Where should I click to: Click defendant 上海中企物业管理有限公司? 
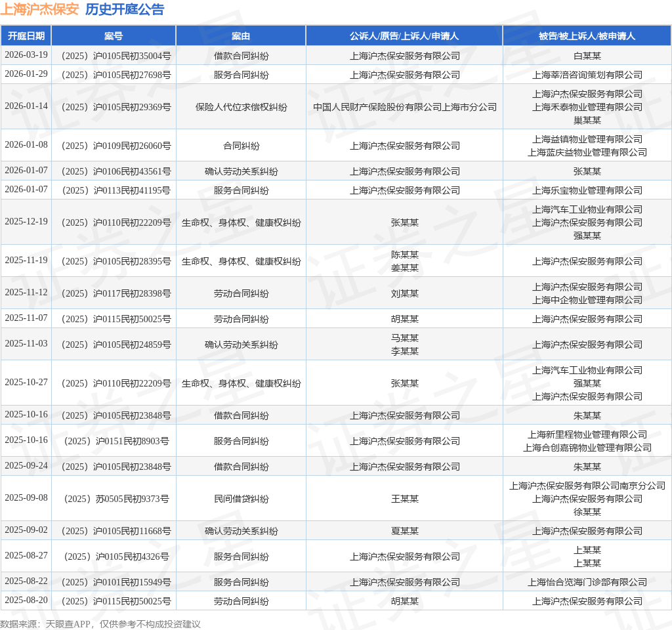click(587, 300)
